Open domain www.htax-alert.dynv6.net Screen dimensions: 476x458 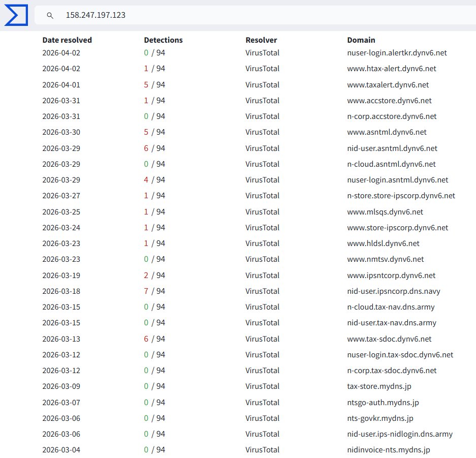(x=392, y=69)
